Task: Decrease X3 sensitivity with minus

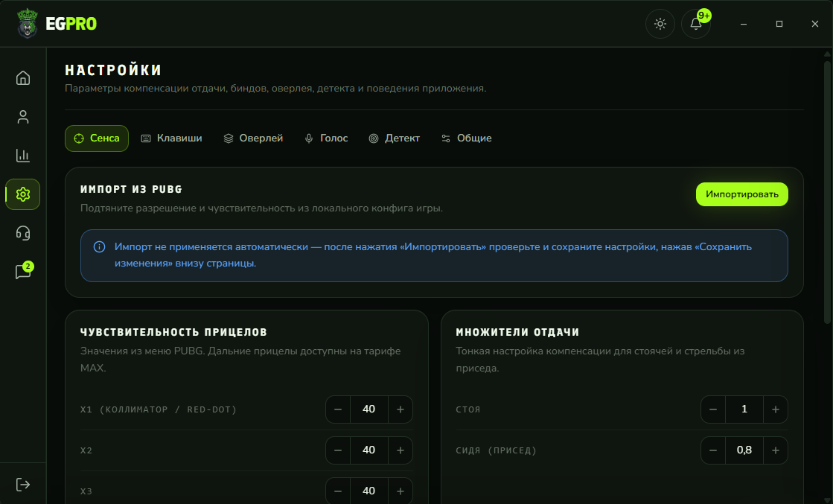Action: [338, 491]
